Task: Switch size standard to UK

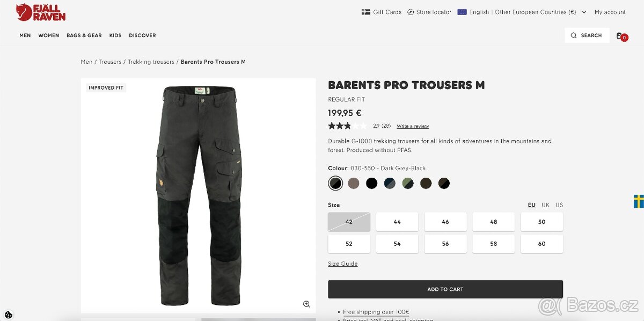Action: (x=545, y=205)
